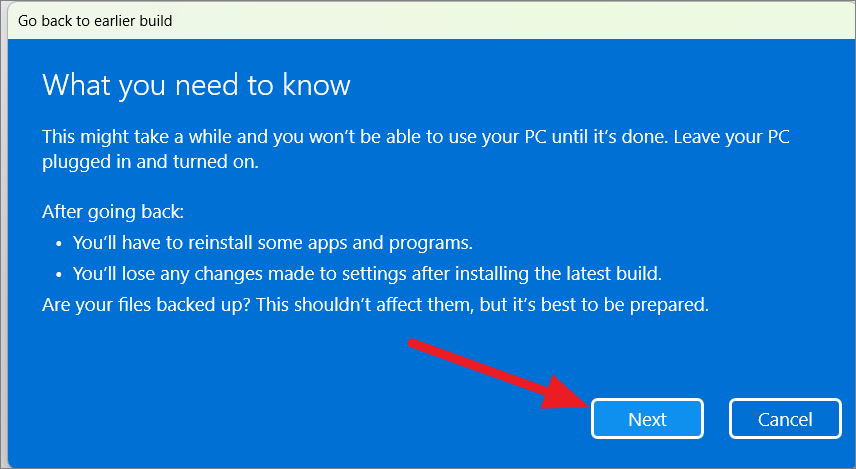
Task: Cancel going back to earlier build
Action: (785, 419)
